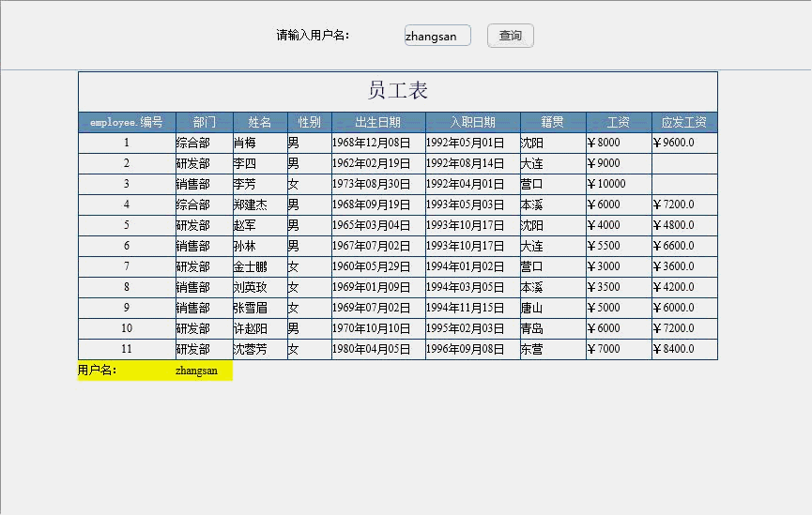This screenshot has width=812, height=515.
Task: Click hire date 1992年04月01日
Action: (x=472, y=184)
